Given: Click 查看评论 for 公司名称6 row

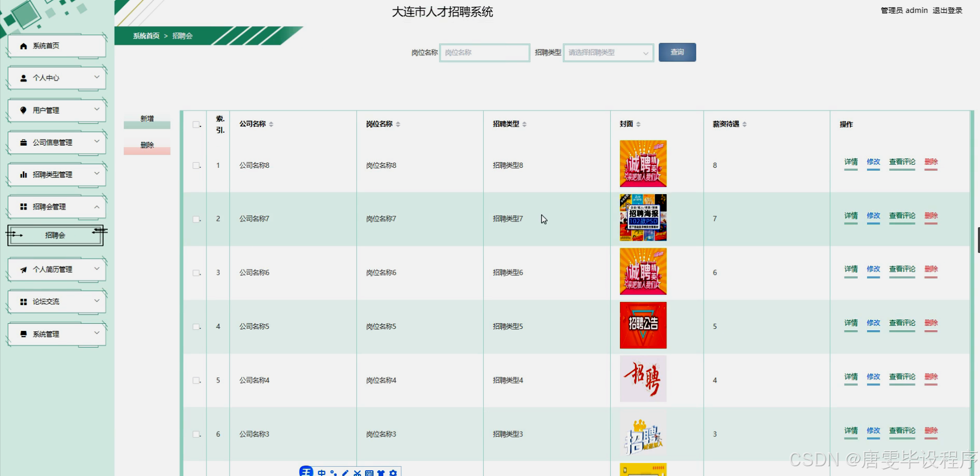Looking at the screenshot, I should (902, 269).
